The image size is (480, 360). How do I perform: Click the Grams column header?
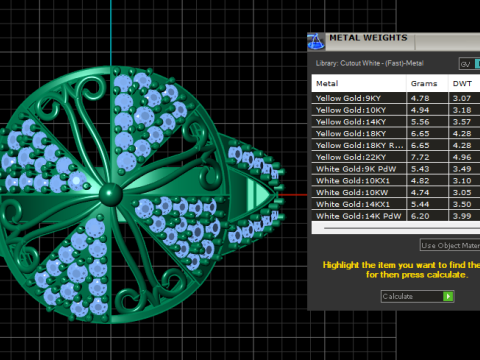427,83
